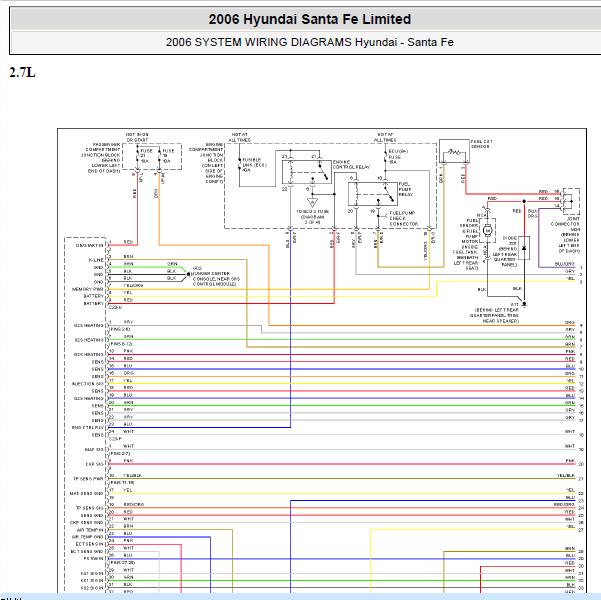Image resolution: width=601 pixels, height=600 pixels.
Task: Click the "ECU (B+) FUSE" label
Action: tap(398, 156)
